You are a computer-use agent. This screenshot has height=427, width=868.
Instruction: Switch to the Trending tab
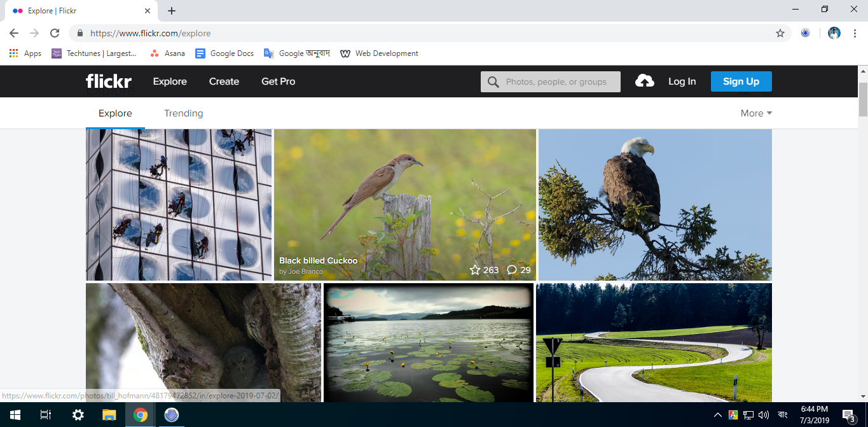(x=184, y=113)
